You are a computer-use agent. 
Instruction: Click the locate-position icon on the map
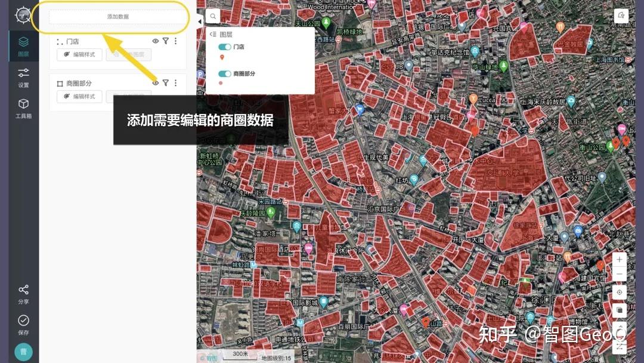pyautogui.click(x=619, y=293)
